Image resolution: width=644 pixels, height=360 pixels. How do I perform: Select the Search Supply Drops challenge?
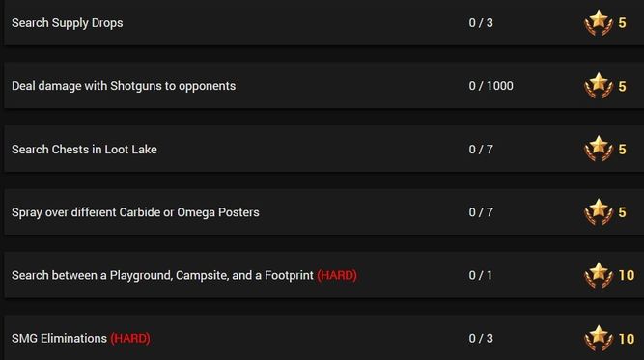point(68,23)
